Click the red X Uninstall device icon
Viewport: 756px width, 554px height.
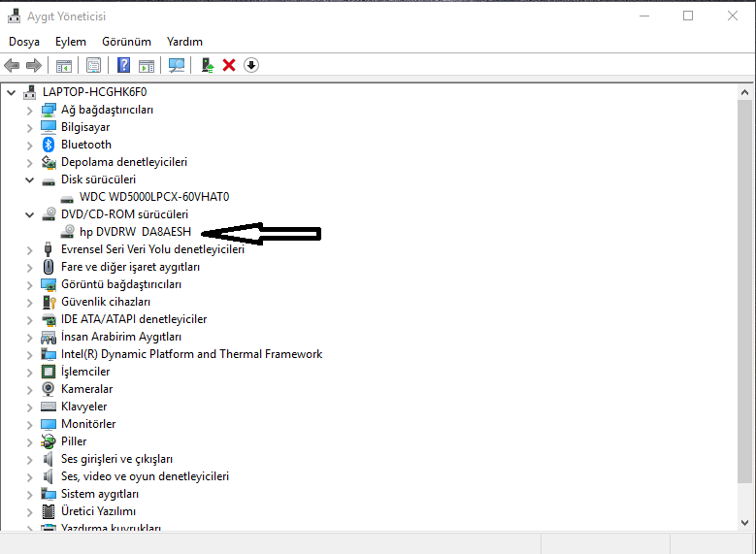tap(229, 65)
